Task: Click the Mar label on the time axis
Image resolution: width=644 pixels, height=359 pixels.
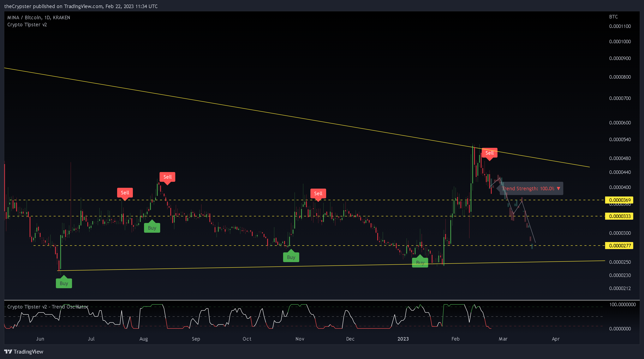Action: point(503,339)
